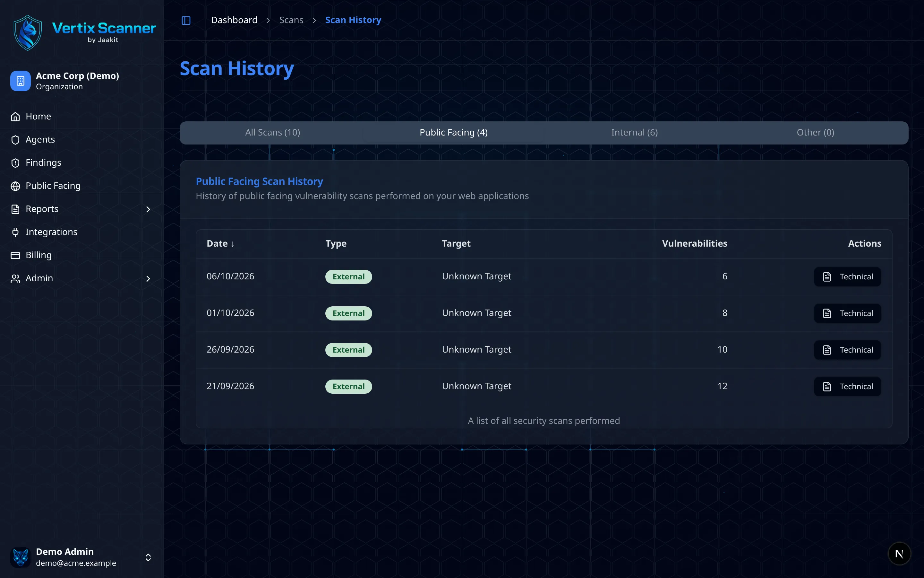Click vulnerability count 12 in 21/09/2026 row

pos(722,386)
